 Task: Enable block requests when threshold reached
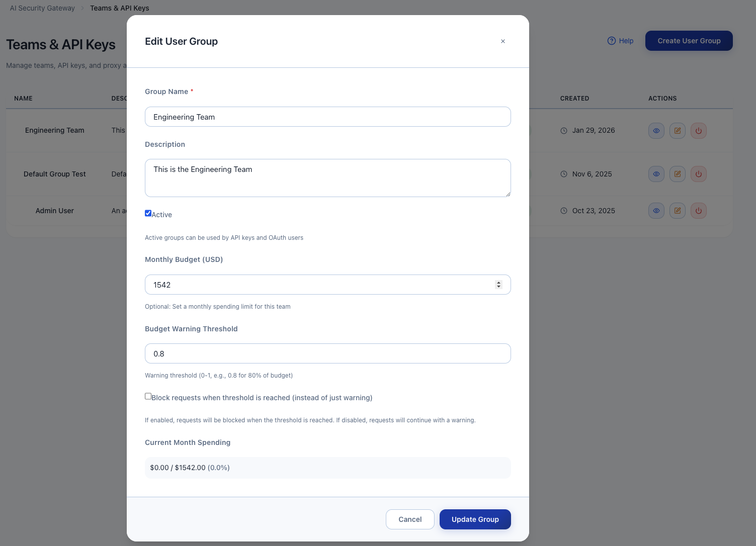148,396
